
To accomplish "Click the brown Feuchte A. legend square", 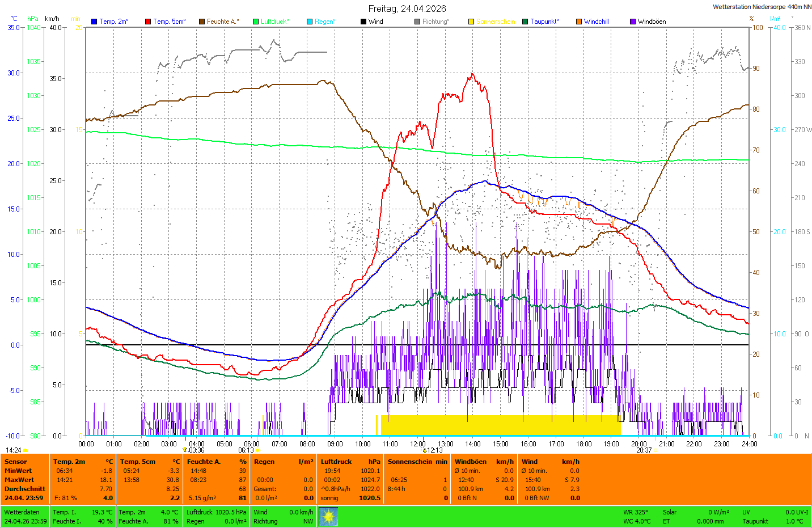I will coord(202,22).
